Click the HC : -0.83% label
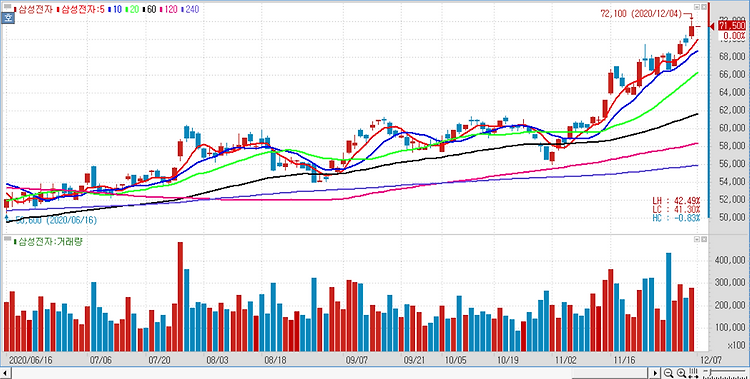750x379 pixels. pos(676,218)
